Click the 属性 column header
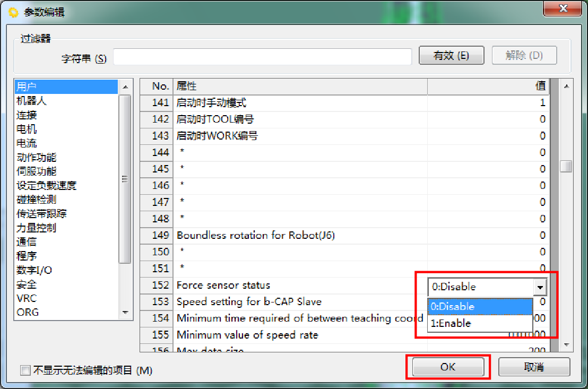The image size is (588, 389). point(300,86)
